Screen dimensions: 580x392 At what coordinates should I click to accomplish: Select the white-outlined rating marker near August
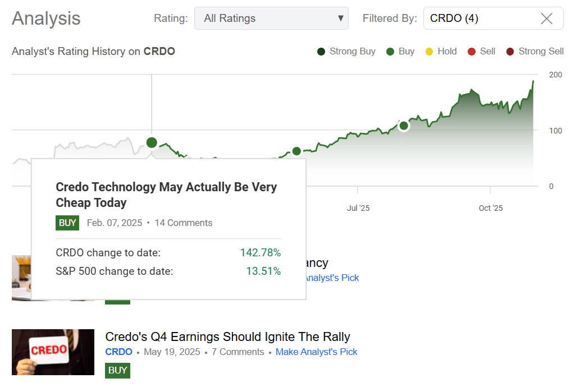[x=403, y=126]
